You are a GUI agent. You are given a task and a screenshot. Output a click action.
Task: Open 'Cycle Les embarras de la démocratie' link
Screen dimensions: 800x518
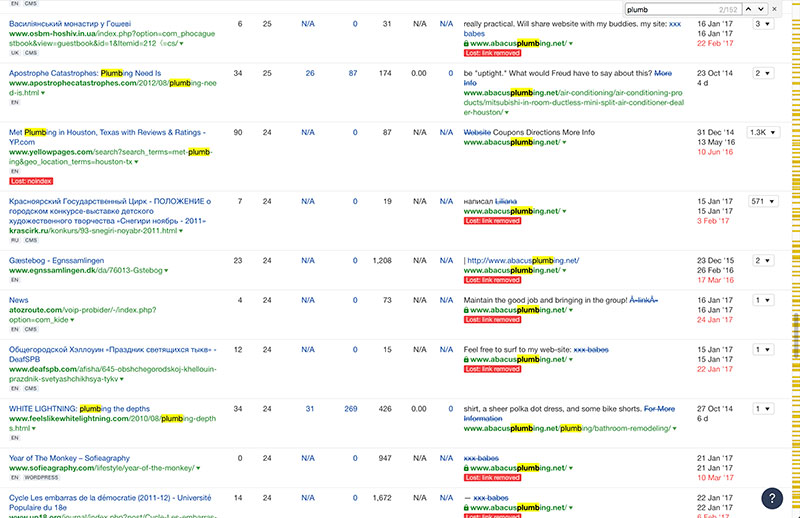[110, 502]
